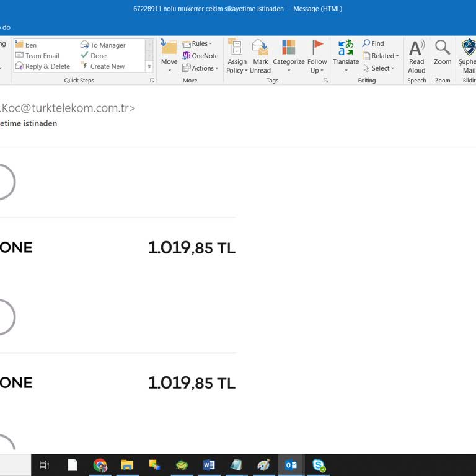Screen dimensions: 476x476
Task: Mark the message as Unread
Action: click(x=260, y=55)
